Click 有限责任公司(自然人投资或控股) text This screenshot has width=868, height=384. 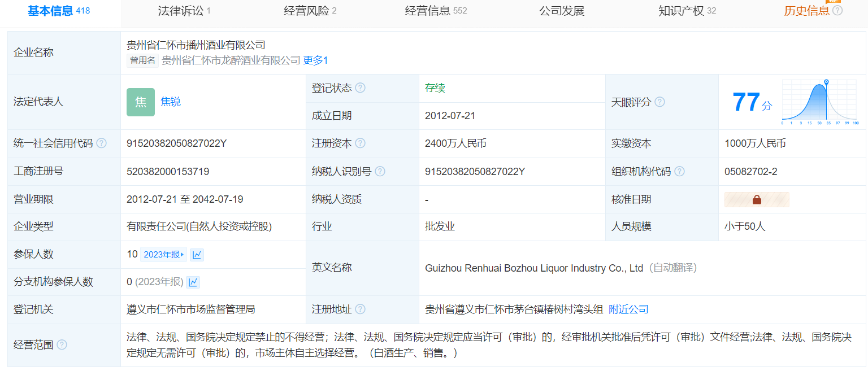tap(199, 227)
